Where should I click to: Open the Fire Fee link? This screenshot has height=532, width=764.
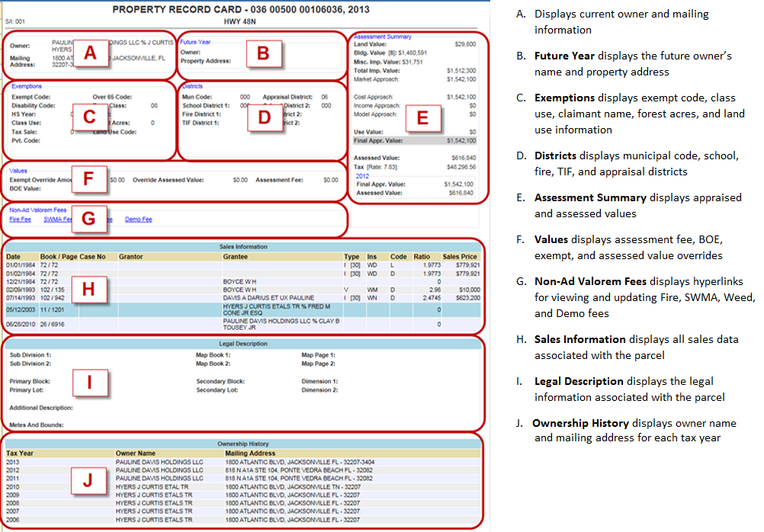[x=20, y=220]
